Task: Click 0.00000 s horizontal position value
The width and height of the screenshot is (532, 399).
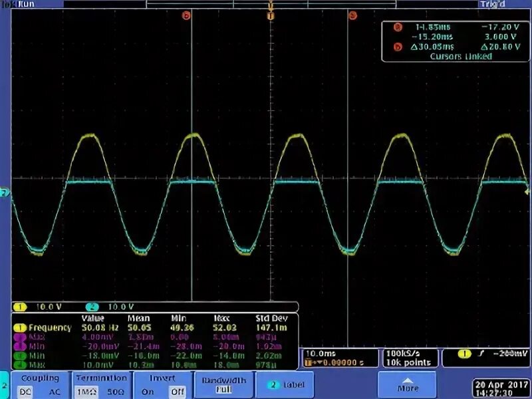Action: pyautogui.click(x=342, y=362)
